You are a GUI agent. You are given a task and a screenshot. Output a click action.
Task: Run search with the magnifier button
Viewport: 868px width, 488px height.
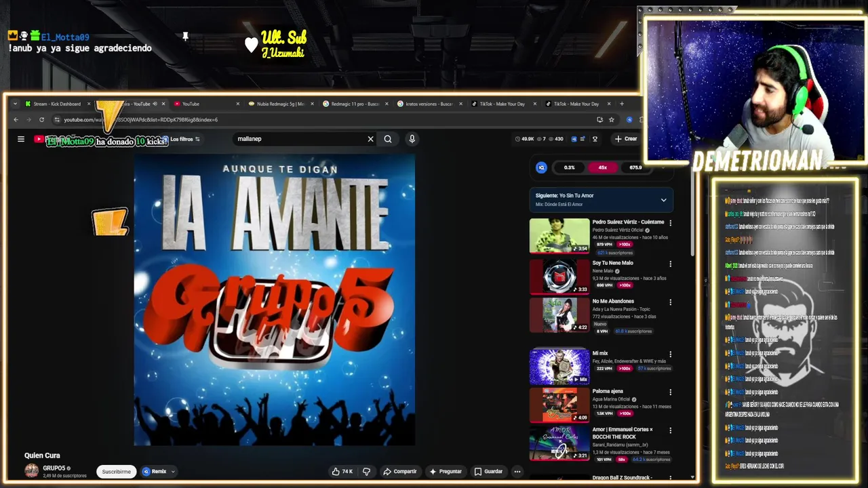tap(388, 139)
